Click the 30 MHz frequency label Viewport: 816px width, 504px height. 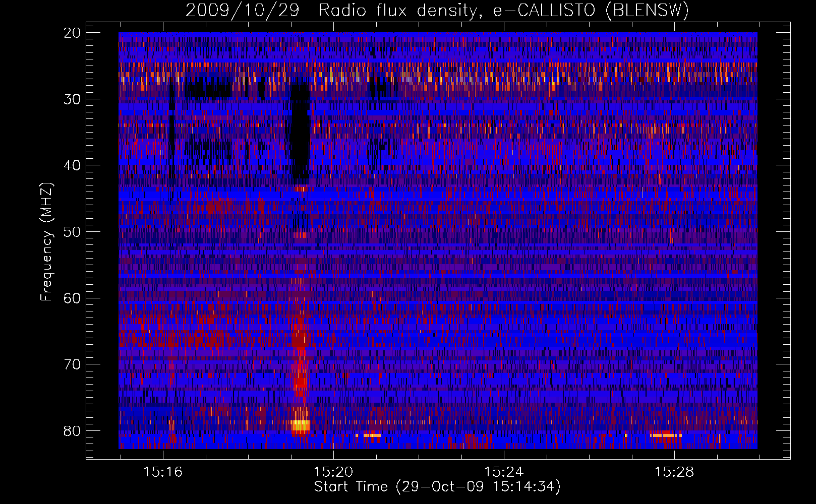coord(72,99)
